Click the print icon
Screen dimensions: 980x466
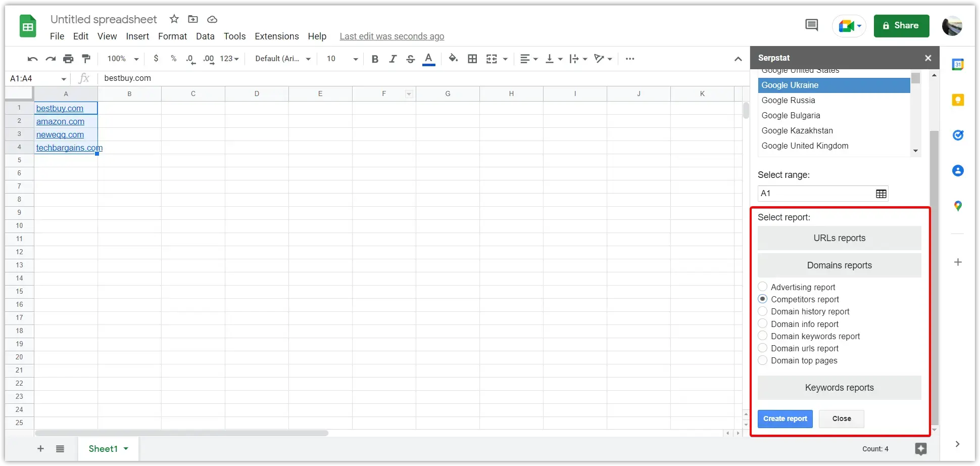point(68,59)
